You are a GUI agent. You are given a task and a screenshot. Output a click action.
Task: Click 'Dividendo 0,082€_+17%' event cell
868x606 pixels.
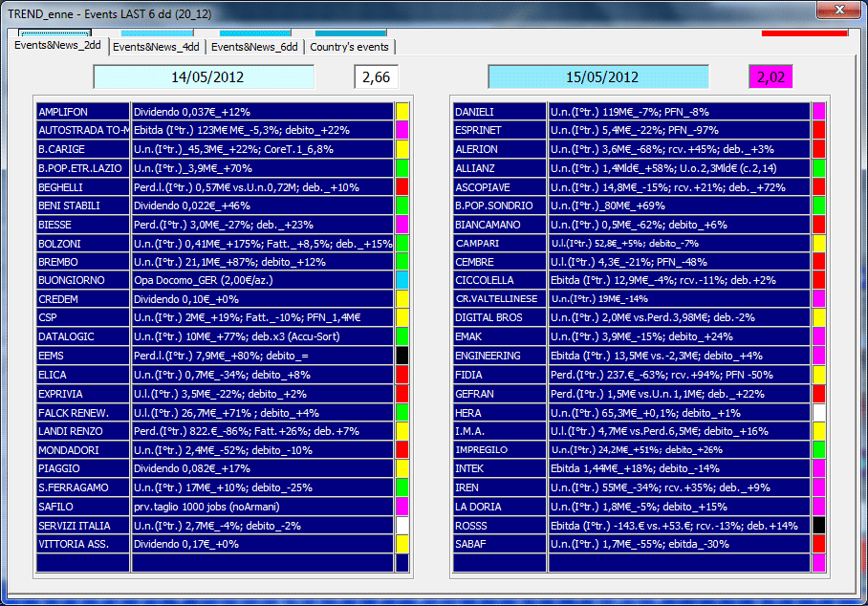click(x=262, y=468)
